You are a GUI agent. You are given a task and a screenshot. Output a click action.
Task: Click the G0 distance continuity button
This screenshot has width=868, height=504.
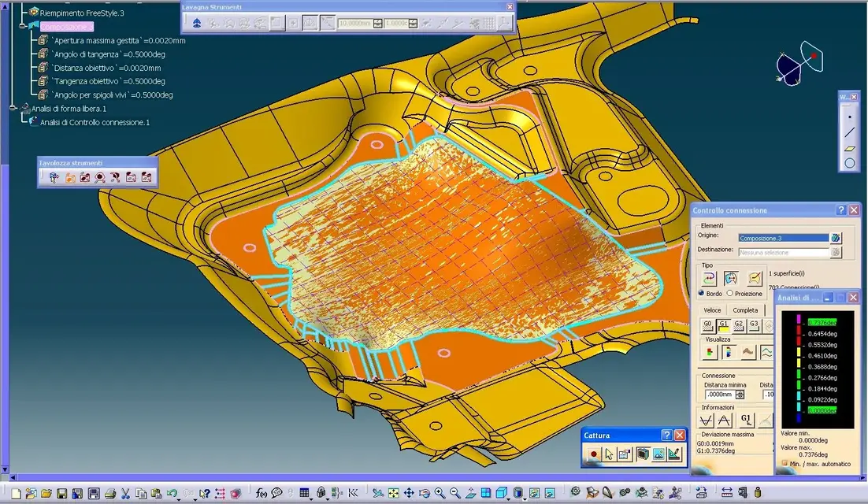707,324
